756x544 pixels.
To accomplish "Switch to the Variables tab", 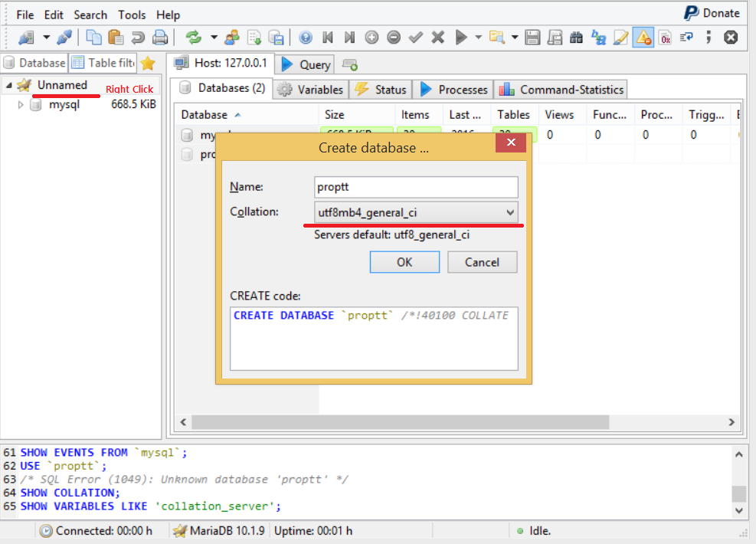I will point(311,90).
